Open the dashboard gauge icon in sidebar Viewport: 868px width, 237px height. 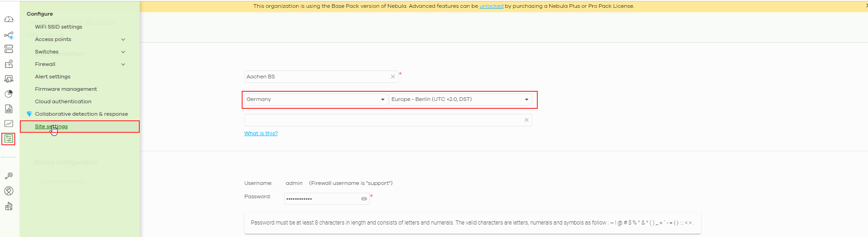point(9,19)
